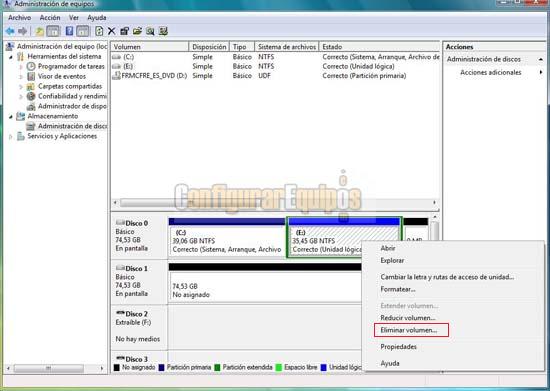Choose Formatear in context menu
Screen dimensions: 550x391
(398, 289)
